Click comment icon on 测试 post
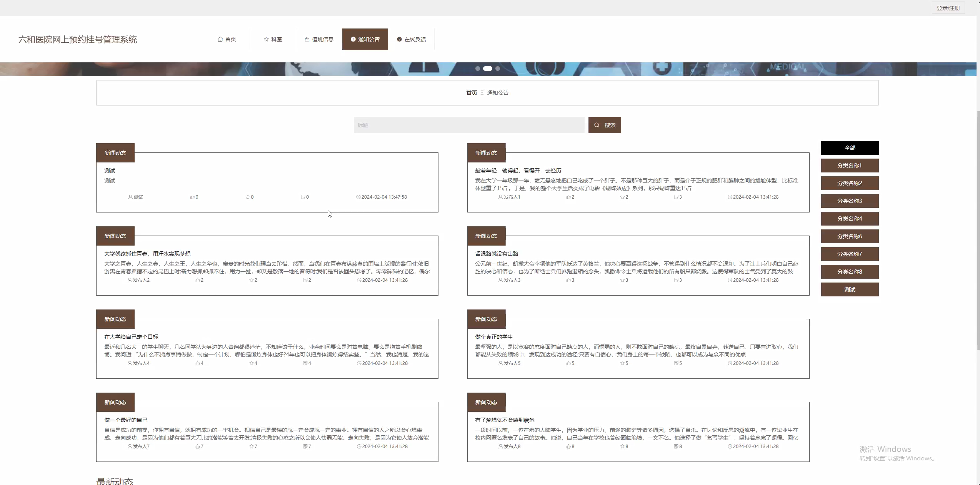 tap(303, 197)
